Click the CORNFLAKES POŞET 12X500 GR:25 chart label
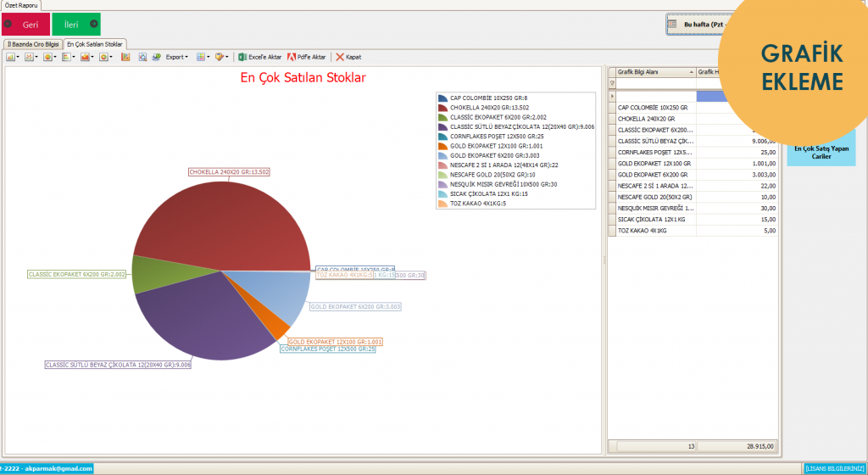 coord(328,349)
